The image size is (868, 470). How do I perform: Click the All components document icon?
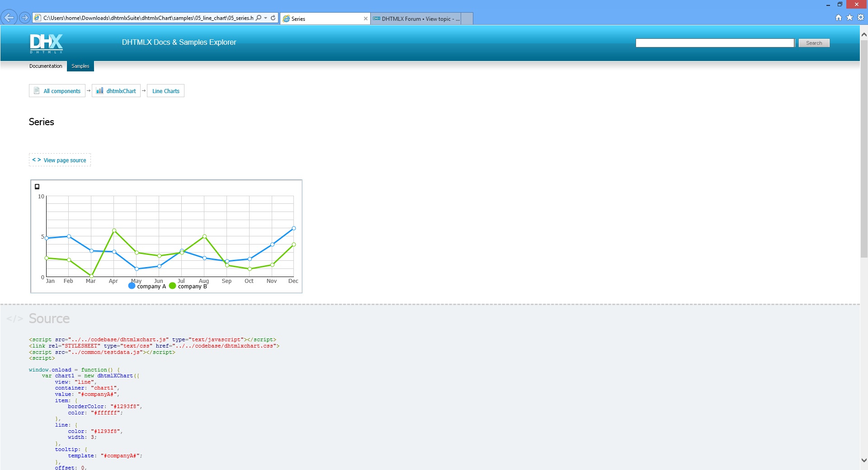[x=37, y=90]
